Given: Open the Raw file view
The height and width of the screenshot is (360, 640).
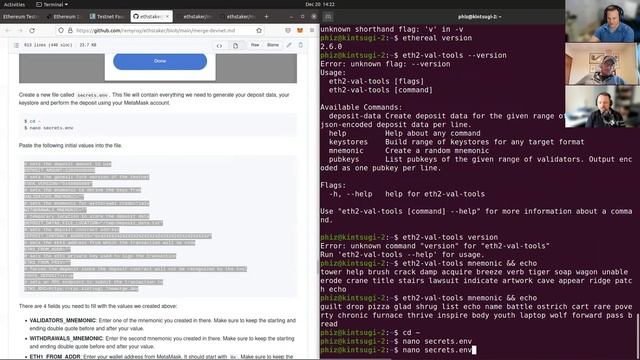Looking at the screenshot, I should [255, 45].
